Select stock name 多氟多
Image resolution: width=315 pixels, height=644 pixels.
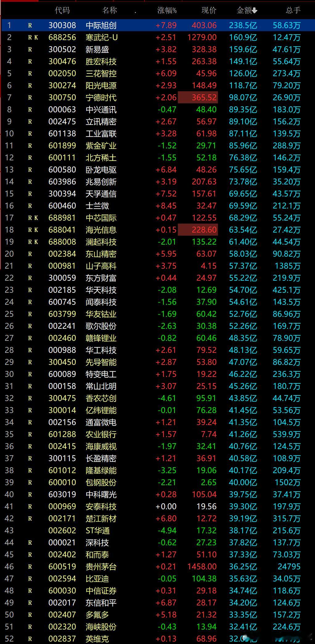[97, 615]
